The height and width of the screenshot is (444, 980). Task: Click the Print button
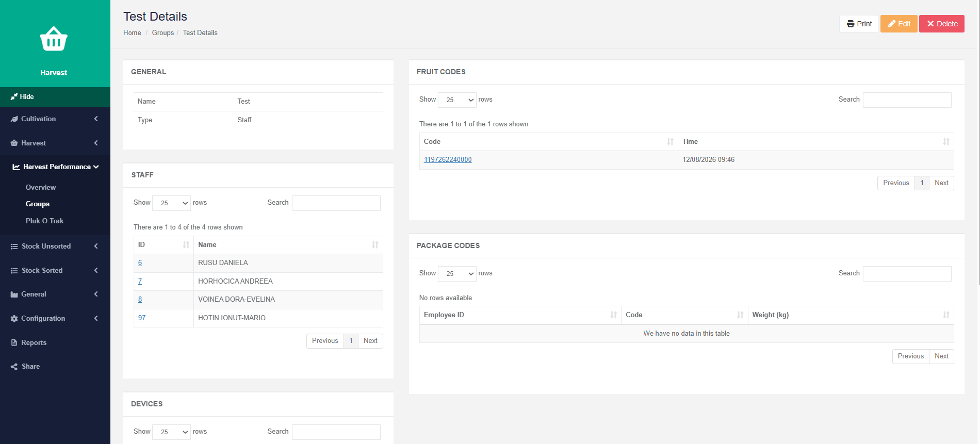pos(859,24)
